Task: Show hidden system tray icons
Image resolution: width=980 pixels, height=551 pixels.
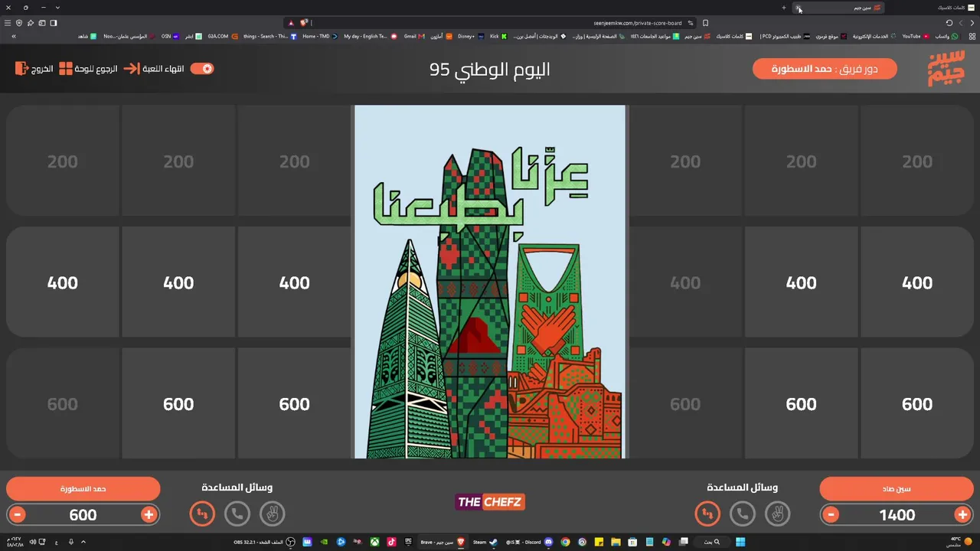Action: pos(83,542)
